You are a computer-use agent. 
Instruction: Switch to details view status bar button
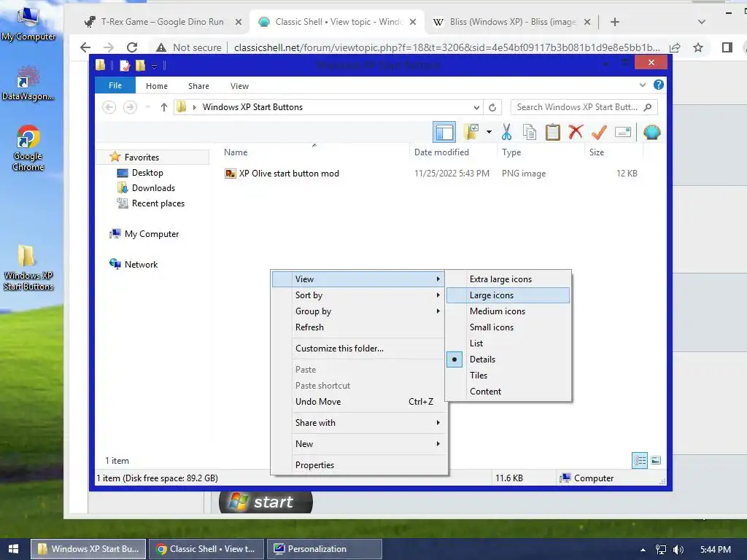pyautogui.click(x=639, y=460)
